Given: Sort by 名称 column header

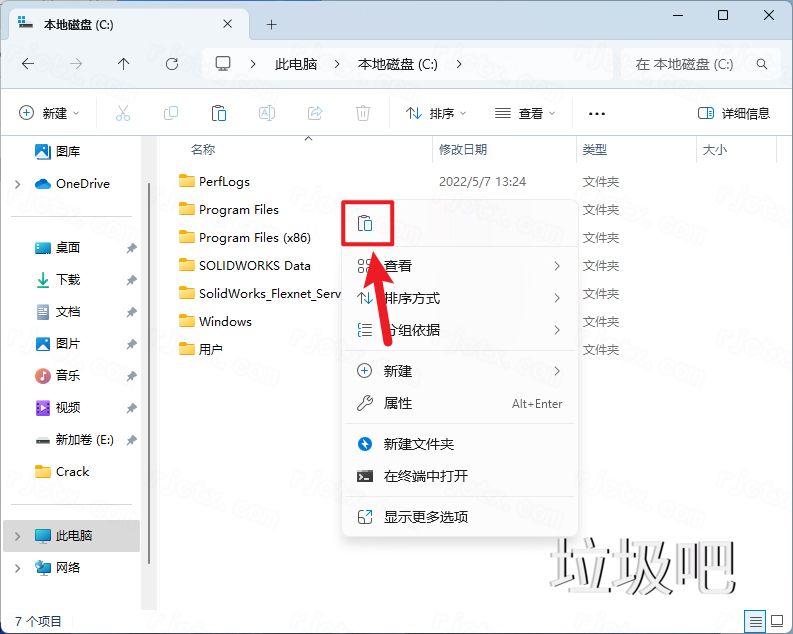Looking at the screenshot, I should pyautogui.click(x=203, y=149).
